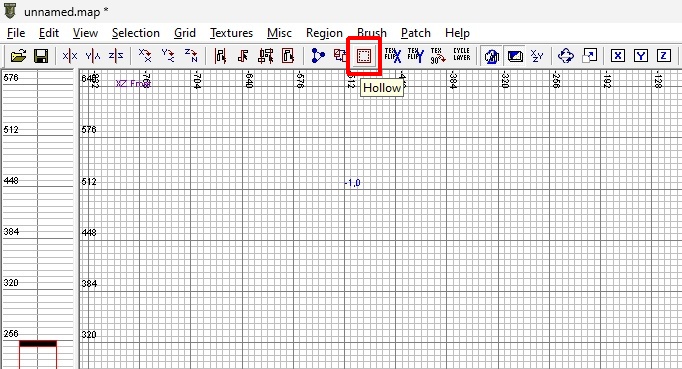Click the Tex Flip X icon
The height and width of the screenshot is (369, 682).
[393, 56]
